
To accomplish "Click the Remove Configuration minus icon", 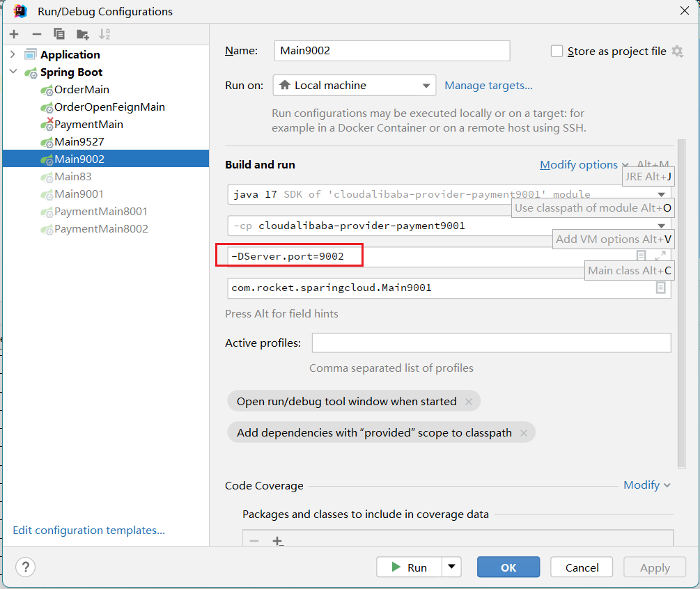I will pyautogui.click(x=37, y=34).
